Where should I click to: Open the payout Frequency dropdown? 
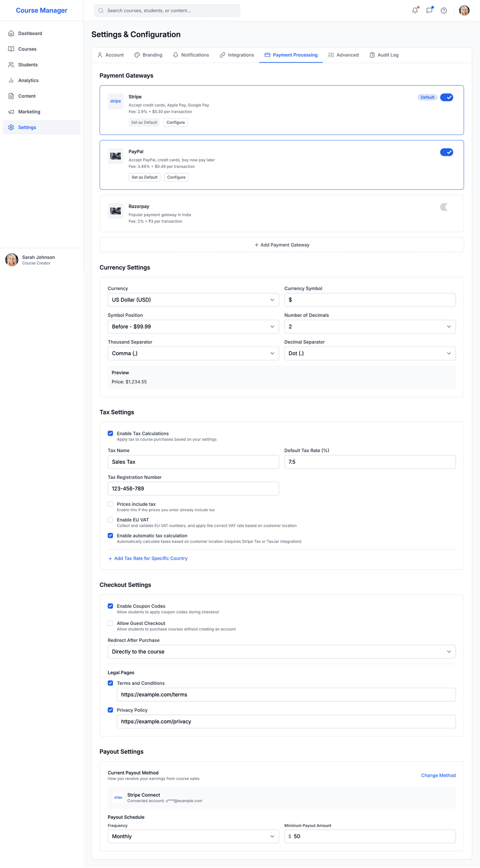tap(193, 836)
